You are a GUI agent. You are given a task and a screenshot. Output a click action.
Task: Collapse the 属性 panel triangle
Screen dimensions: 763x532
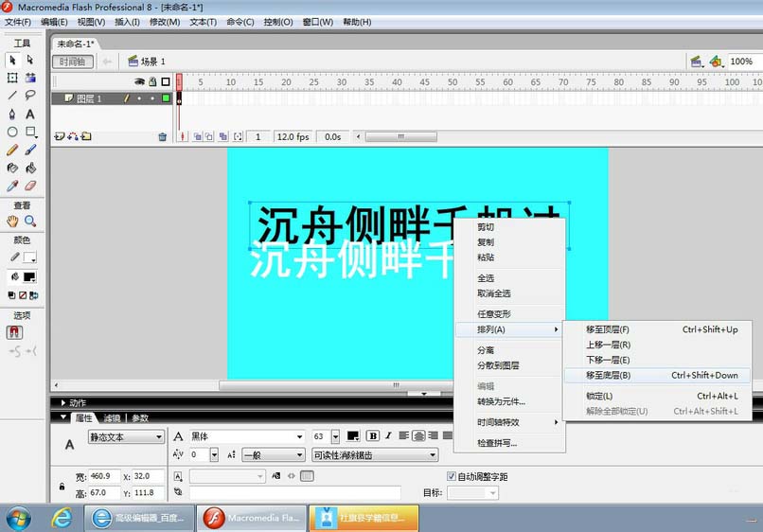pyautogui.click(x=63, y=417)
